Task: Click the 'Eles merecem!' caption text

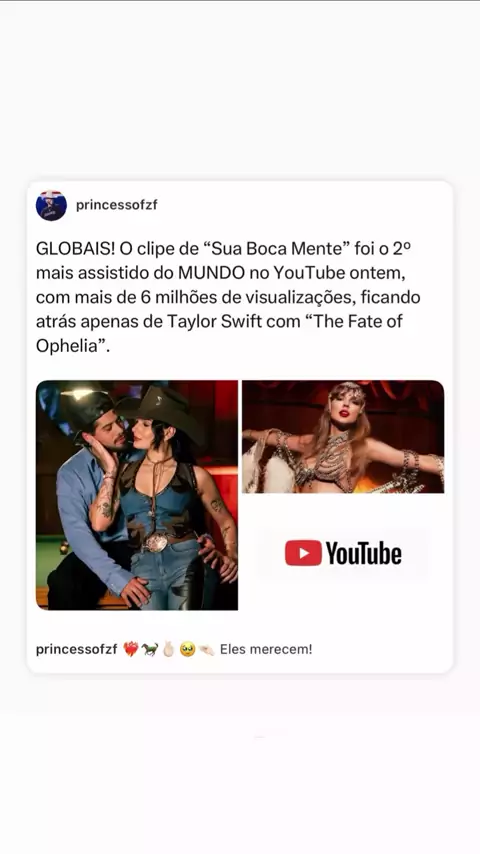Action: click(x=266, y=650)
